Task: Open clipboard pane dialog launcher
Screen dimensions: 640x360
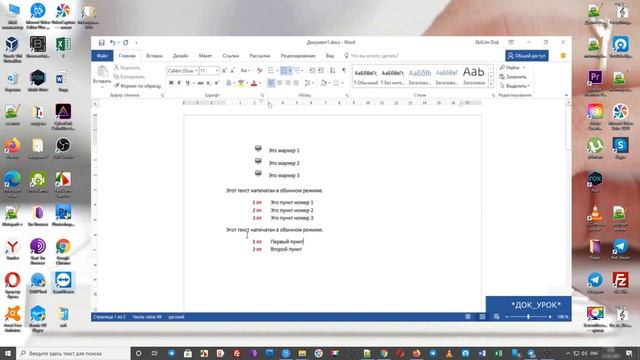Action: [x=162, y=95]
